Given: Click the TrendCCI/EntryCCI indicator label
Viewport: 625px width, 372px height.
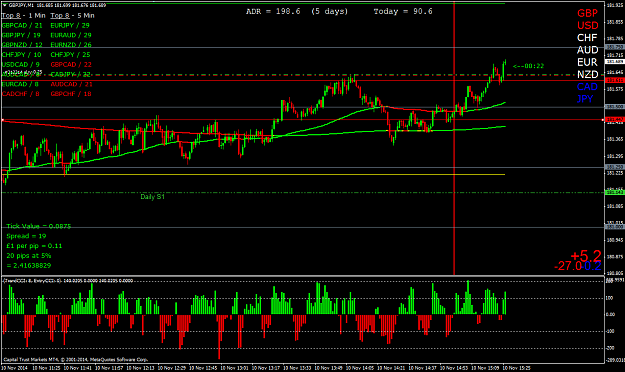Looking at the screenshot, I should (68, 281).
